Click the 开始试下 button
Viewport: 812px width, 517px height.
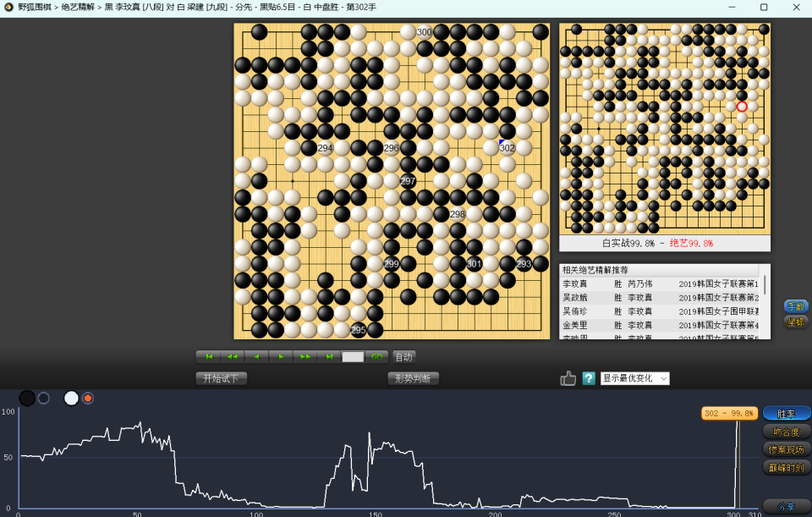click(x=222, y=378)
